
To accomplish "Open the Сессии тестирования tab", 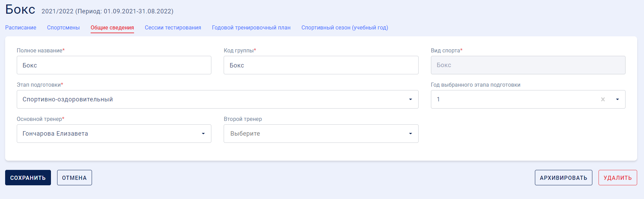I will [173, 28].
